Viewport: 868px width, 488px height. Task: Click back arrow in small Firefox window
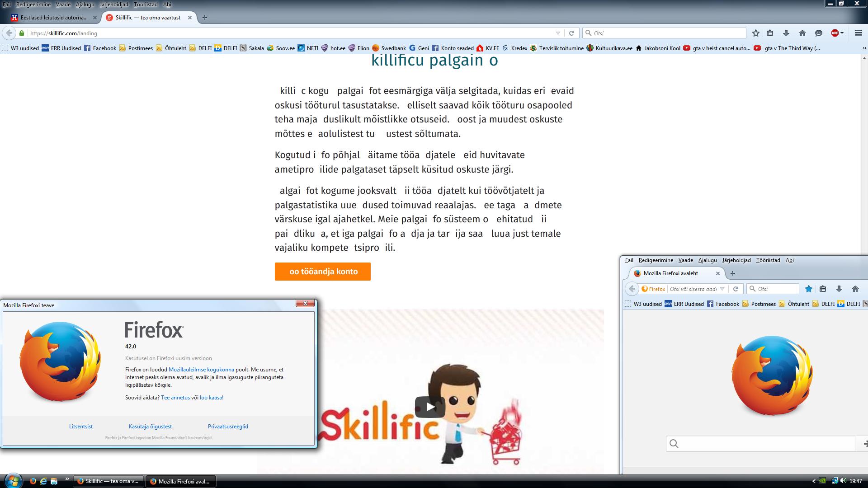tap(632, 289)
